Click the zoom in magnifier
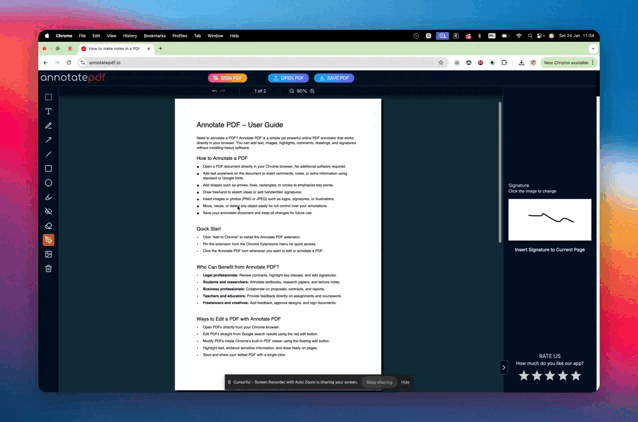 pos(312,91)
